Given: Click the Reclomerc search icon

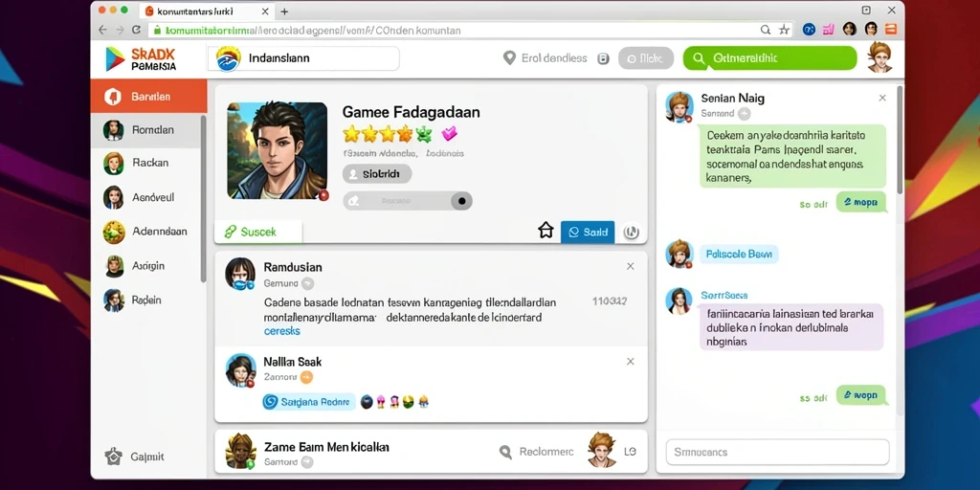Looking at the screenshot, I should click(506, 452).
